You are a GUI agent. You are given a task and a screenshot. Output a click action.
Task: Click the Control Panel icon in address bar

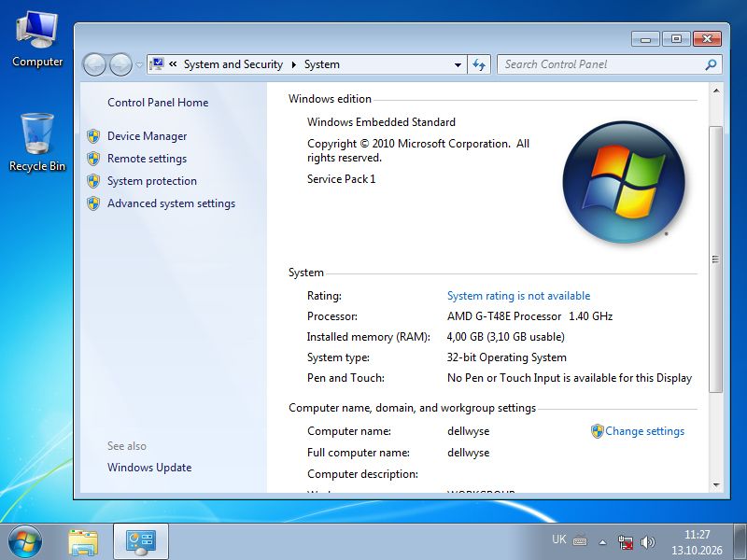(x=157, y=63)
